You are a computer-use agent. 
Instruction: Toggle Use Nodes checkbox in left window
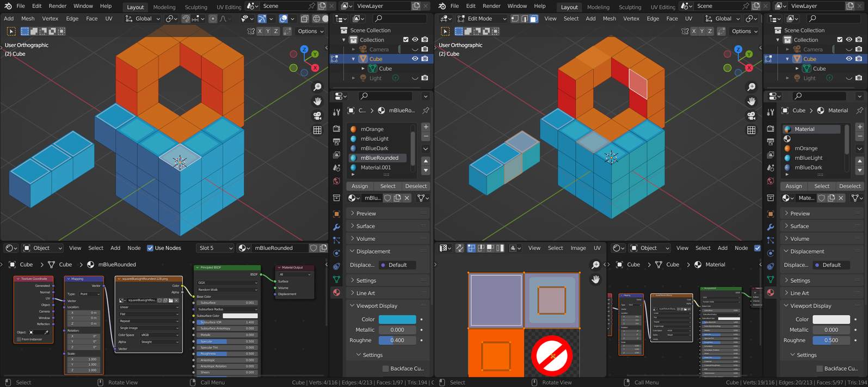[150, 248]
